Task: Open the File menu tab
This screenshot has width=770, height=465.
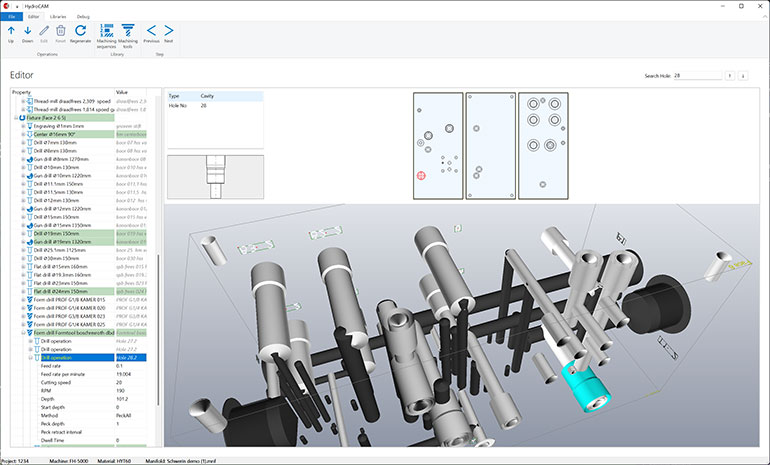Action: pos(11,17)
